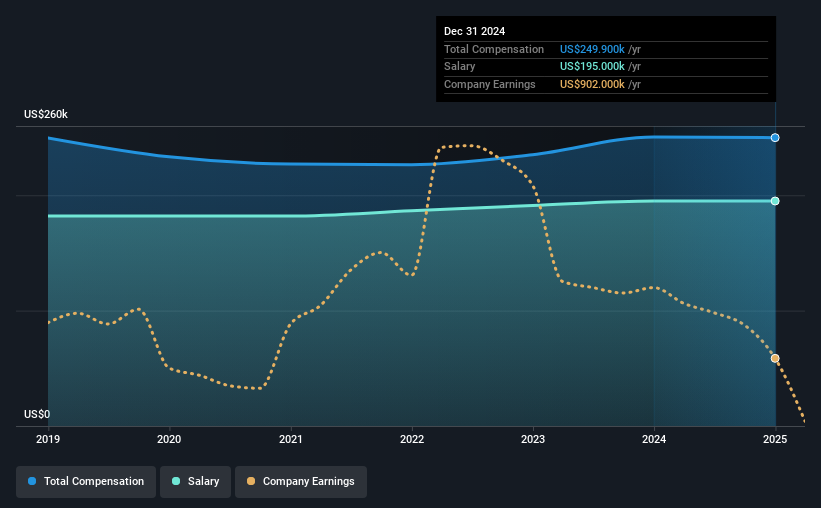
Task: Click the Dec 31 2024 tooltip date
Action: click(x=474, y=31)
